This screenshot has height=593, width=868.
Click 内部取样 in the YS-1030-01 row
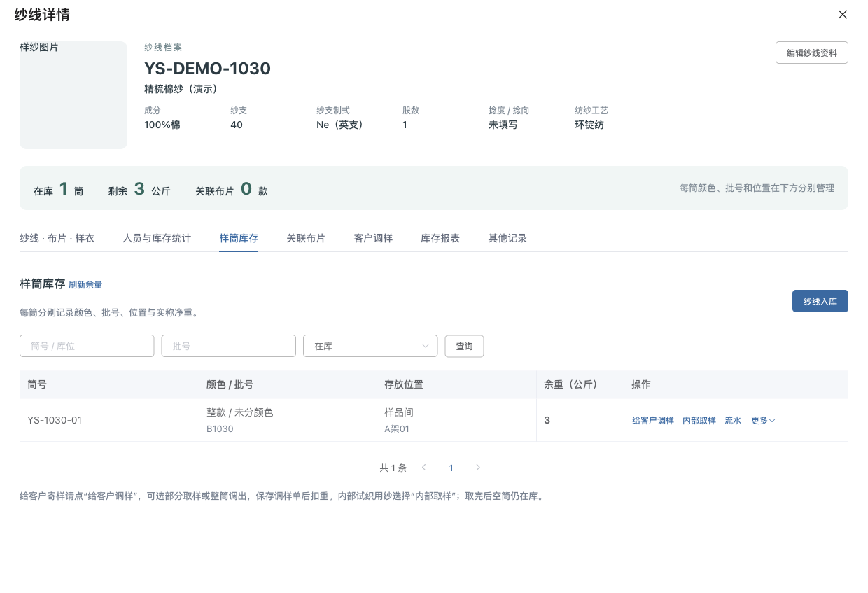699,421
